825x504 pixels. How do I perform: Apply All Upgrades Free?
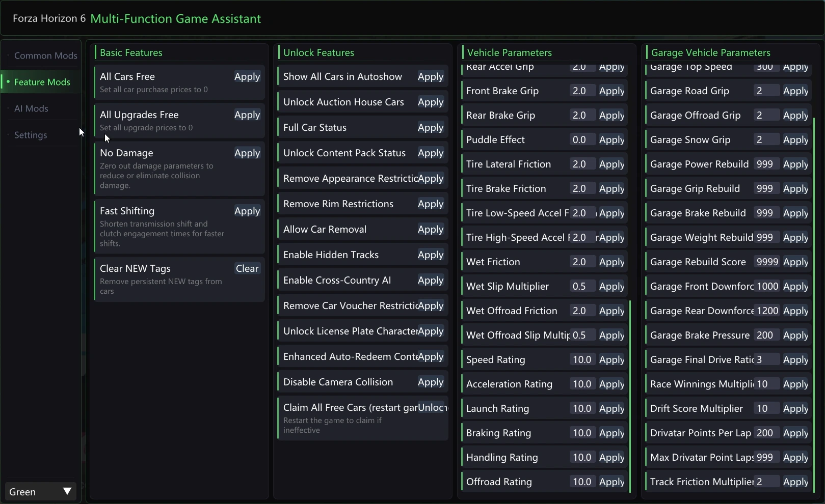click(247, 115)
